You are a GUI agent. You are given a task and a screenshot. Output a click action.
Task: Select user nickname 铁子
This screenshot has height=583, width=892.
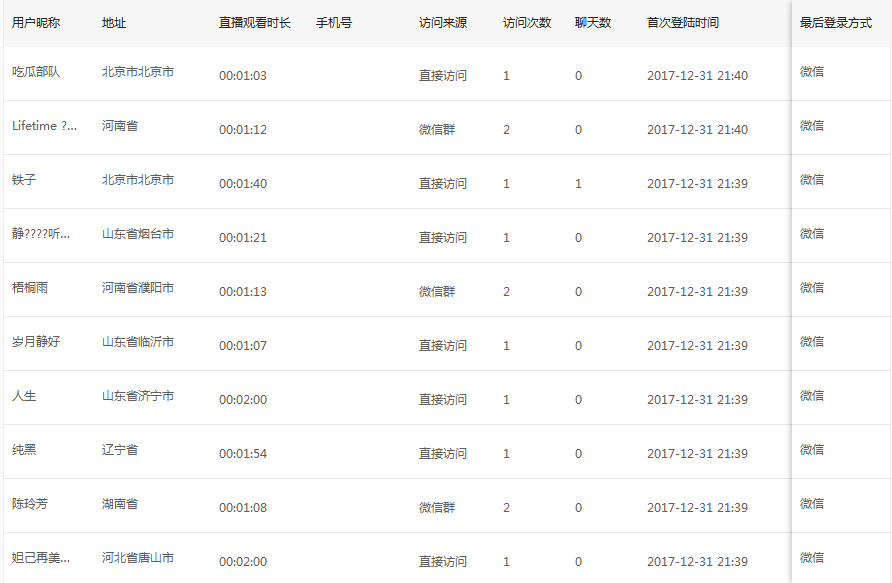point(24,180)
